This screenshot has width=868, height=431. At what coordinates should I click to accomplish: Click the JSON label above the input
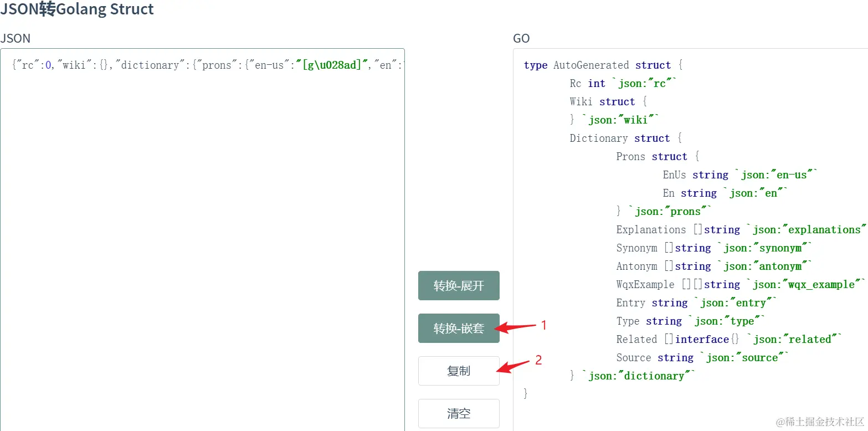(x=16, y=38)
